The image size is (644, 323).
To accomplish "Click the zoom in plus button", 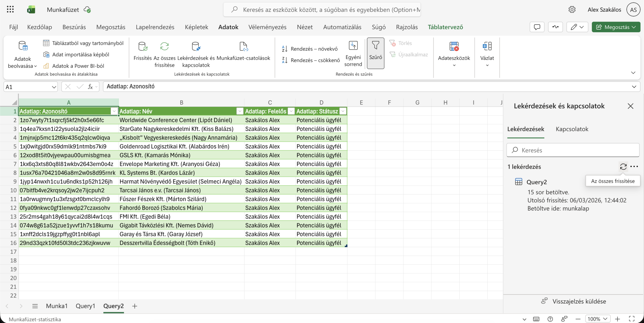I will point(617,319).
